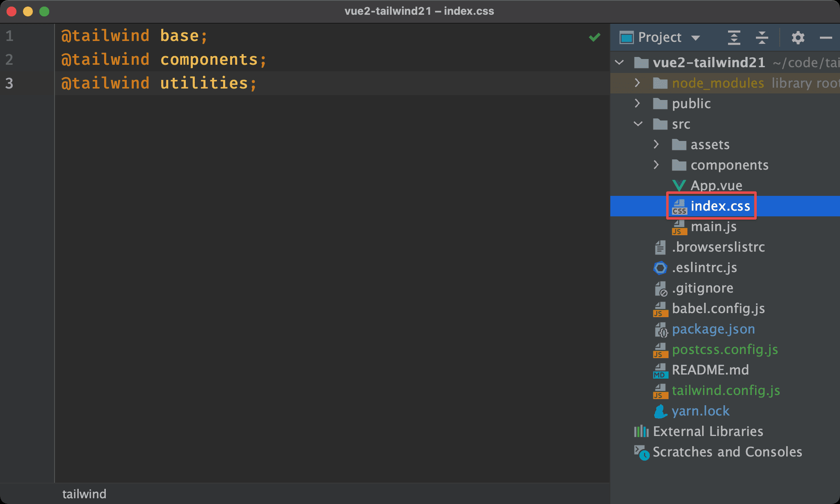The width and height of the screenshot is (840, 504).
Task: Open the .gitignore file
Action: point(703,288)
